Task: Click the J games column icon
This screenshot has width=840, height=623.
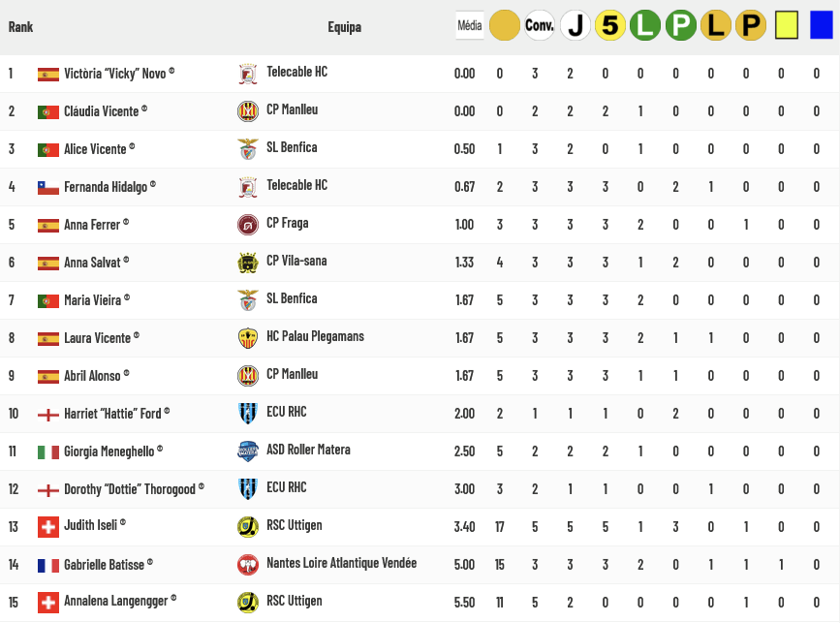Action: (575, 25)
